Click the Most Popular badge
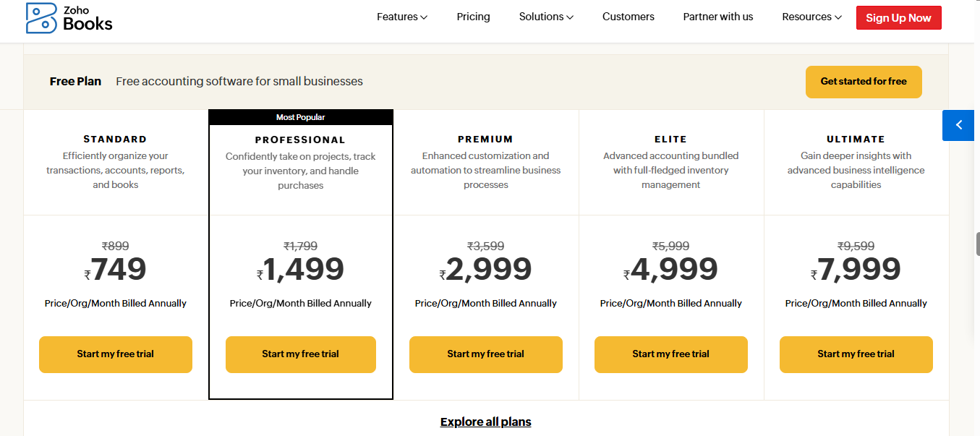 coord(300,117)
